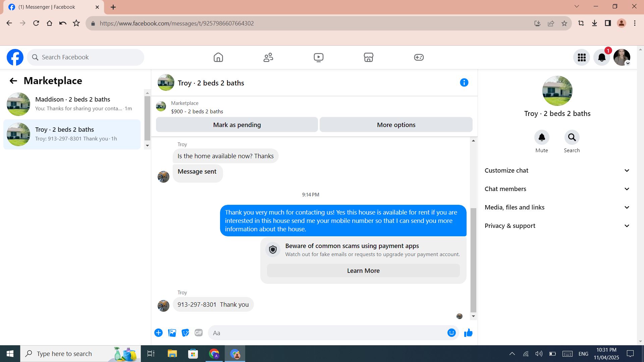Open the large listing photo in info panel
This screenshot has width=644, height=362.
557,91
